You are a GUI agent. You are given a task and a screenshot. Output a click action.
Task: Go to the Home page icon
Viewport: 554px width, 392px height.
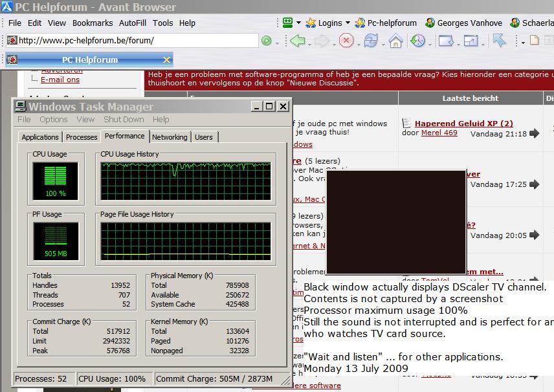395,41
